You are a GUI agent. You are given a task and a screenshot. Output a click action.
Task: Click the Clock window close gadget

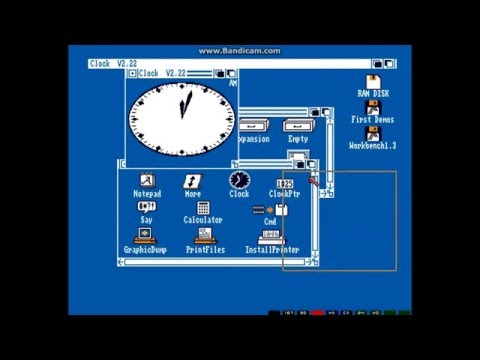(x=132, y=73)
